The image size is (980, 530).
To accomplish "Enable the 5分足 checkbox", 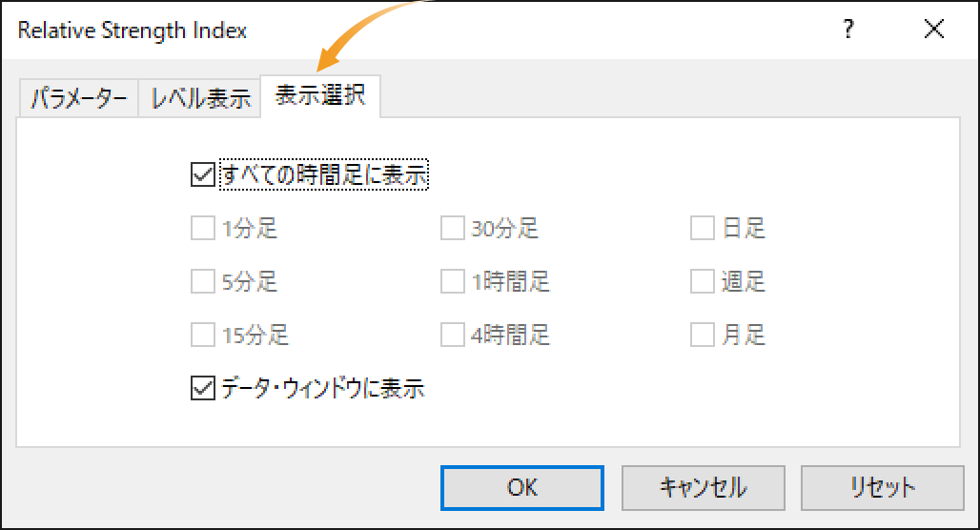I will [202, 281].
